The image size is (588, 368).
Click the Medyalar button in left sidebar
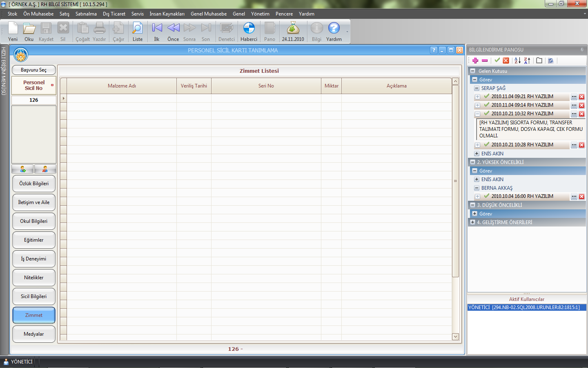click(x=34, y=334)
